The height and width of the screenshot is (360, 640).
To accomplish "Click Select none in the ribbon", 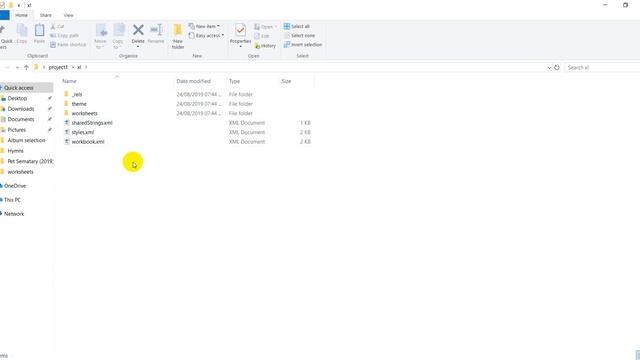I will coord(299,36).
